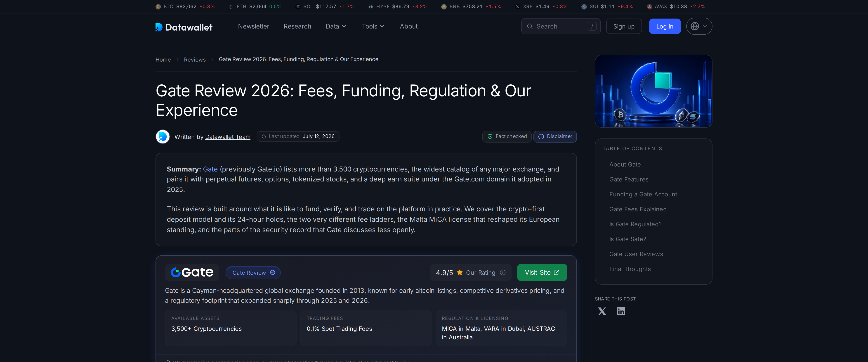Jump to Funding a Gate Account section
Viewport: 868px width, 362px height.
coord(643,194)
